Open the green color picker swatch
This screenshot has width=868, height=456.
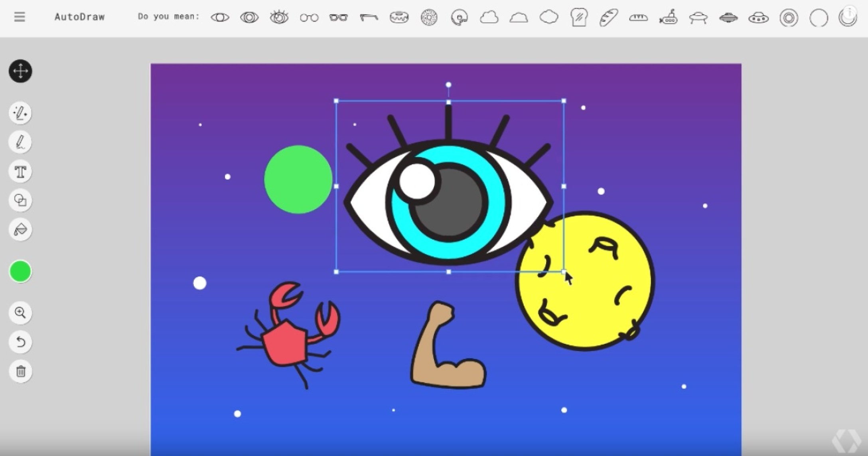pyautogui.click(x=20, y=272)
